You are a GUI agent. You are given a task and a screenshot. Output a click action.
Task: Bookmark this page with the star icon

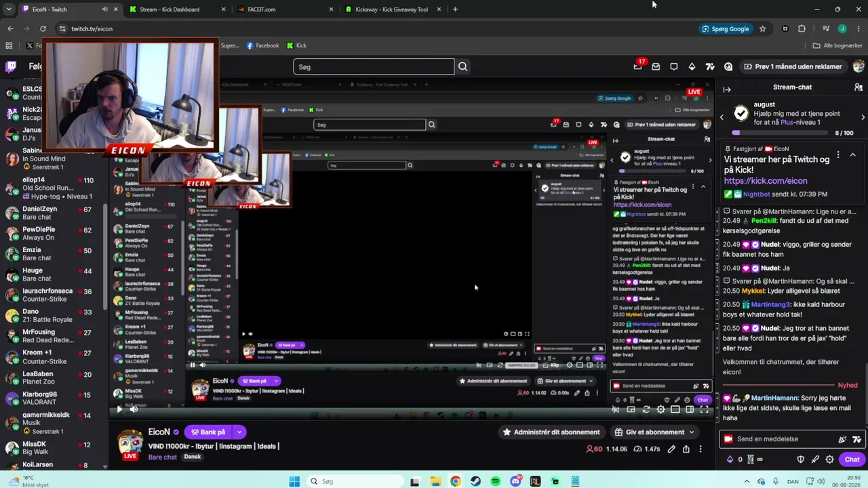tap(762, 28)
